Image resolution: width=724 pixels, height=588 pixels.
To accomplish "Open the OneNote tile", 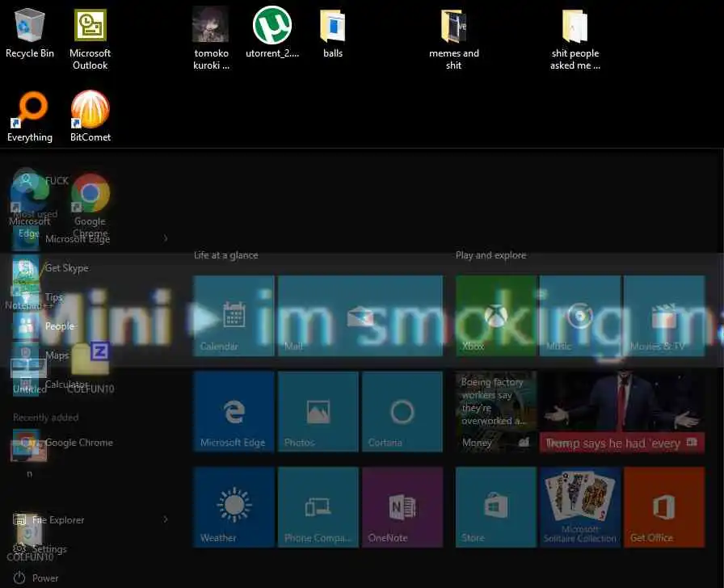I will [402, 506].
